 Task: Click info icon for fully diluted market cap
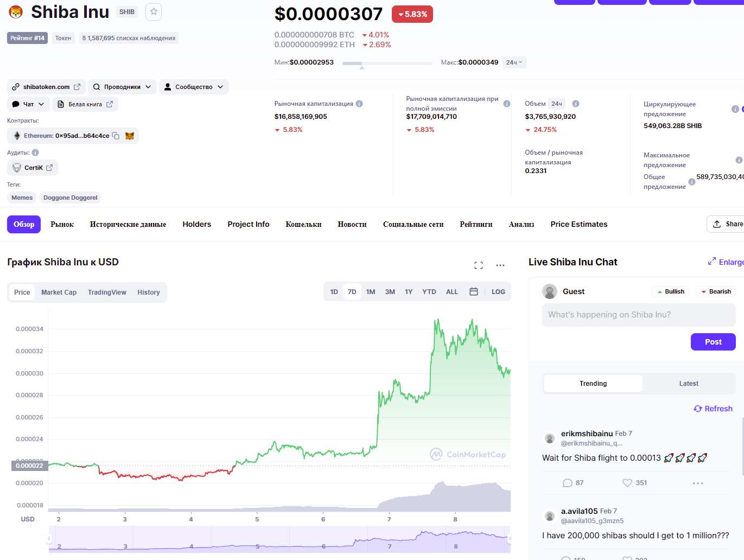click(507, 104)
